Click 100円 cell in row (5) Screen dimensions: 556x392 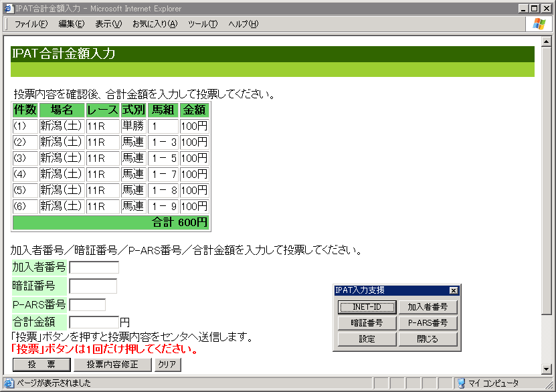pyautogui.click(x=194, y=191)
